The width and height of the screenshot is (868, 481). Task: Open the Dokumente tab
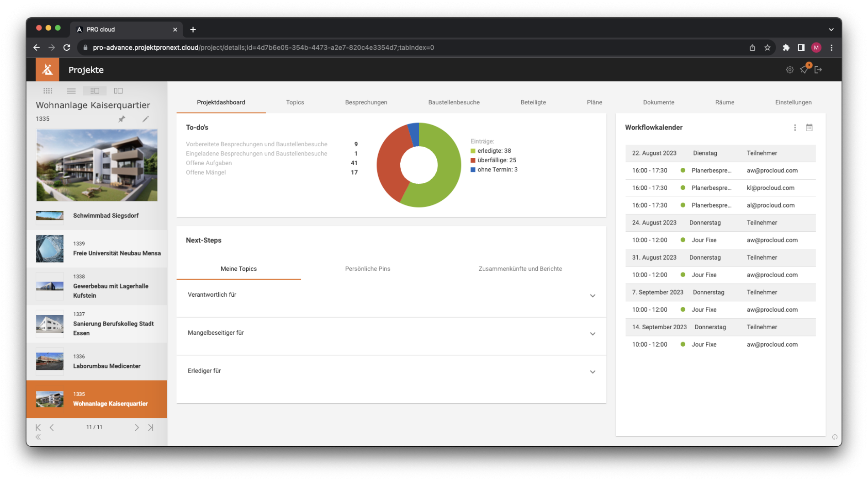click(x=658, y=102)
